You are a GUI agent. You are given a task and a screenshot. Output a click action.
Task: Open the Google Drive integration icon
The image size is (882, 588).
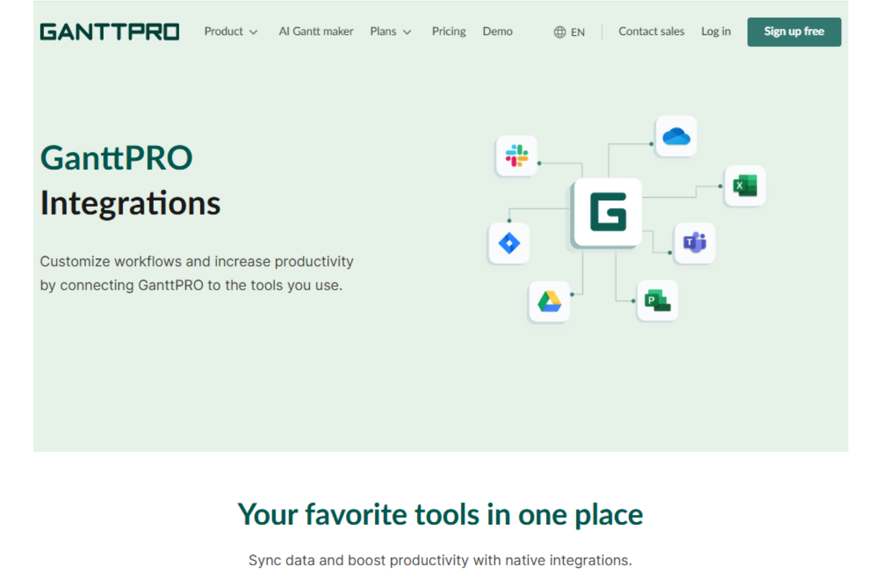[549, 301]
